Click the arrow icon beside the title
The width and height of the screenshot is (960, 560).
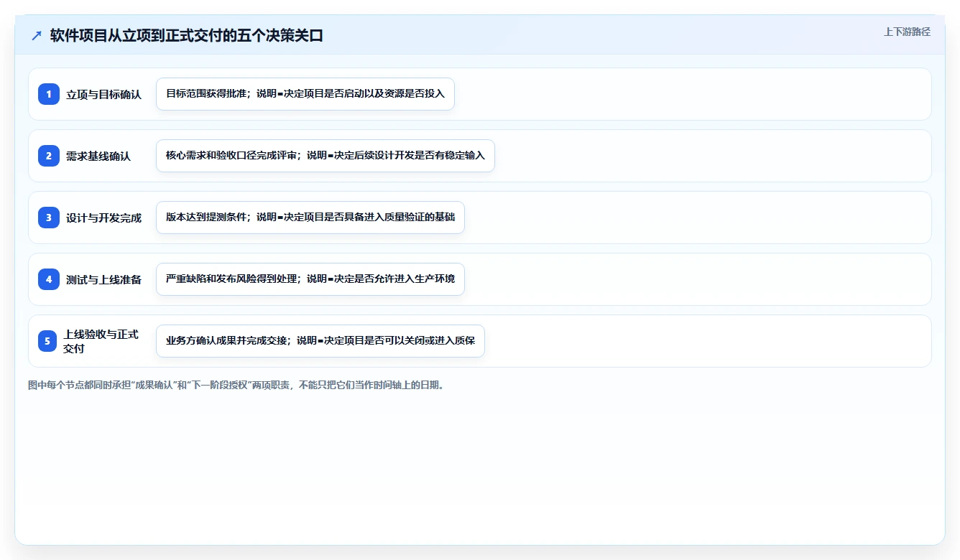36,35
